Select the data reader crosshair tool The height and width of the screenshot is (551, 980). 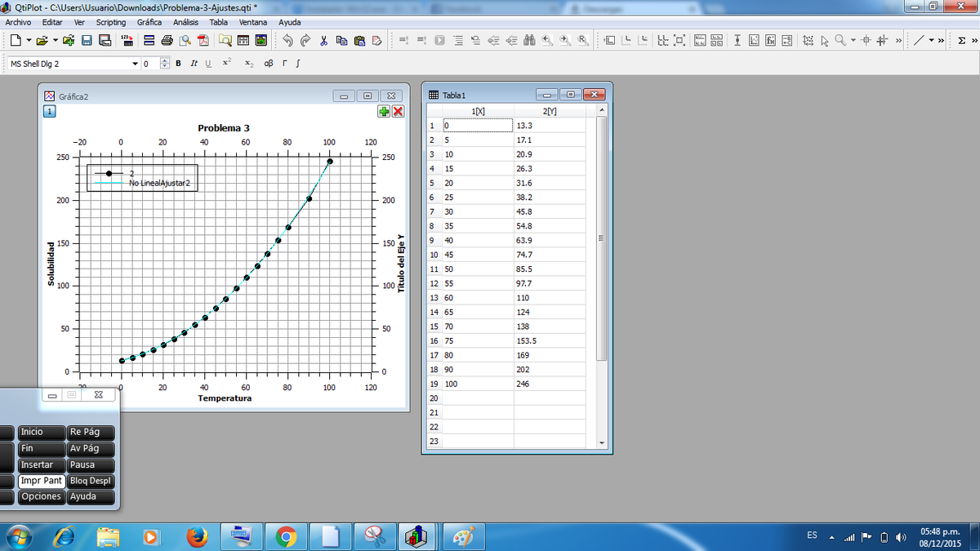pyautogui.click(x=867, y=40)
